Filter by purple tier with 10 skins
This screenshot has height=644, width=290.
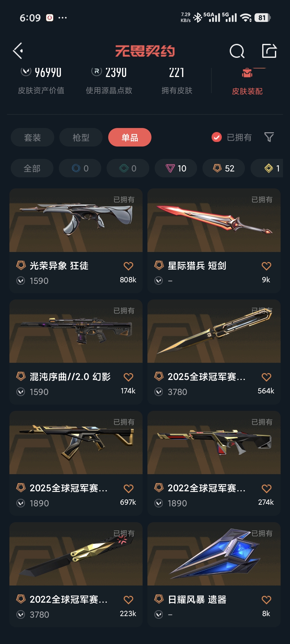click(176, 168)
